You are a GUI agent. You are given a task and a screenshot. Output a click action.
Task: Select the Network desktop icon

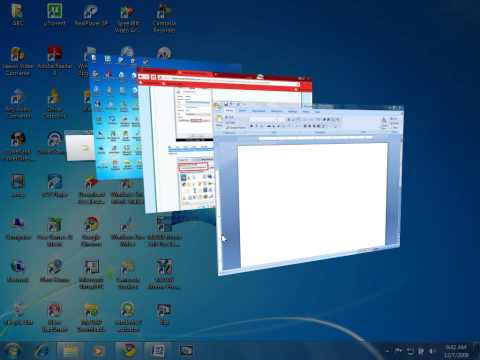click(x=18, y=271)
